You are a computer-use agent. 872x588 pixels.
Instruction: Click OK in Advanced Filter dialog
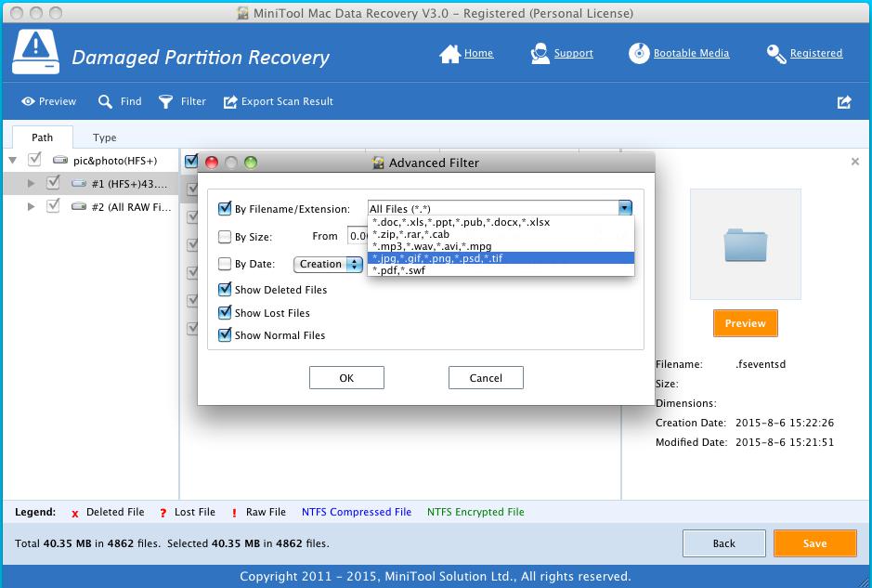(346, 378)
